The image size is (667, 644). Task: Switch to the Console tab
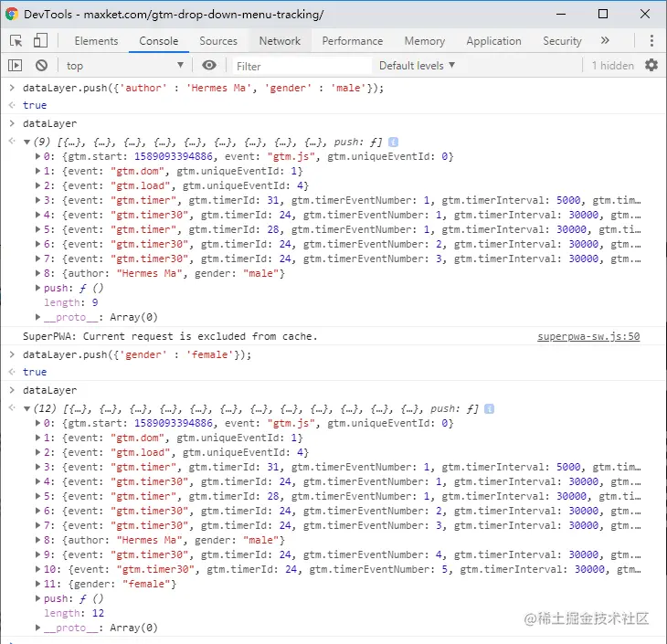coord(159,41)
